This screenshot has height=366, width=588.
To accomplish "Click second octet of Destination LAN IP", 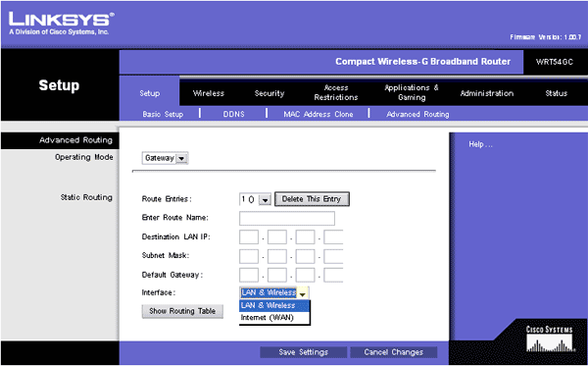I will pos(277,237).
